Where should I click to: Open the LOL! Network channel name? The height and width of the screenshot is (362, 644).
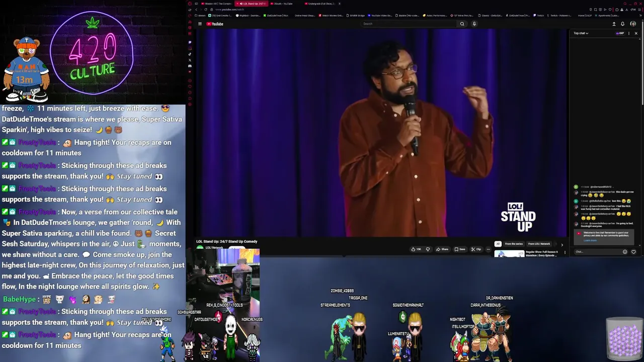(x=214, y=247)
